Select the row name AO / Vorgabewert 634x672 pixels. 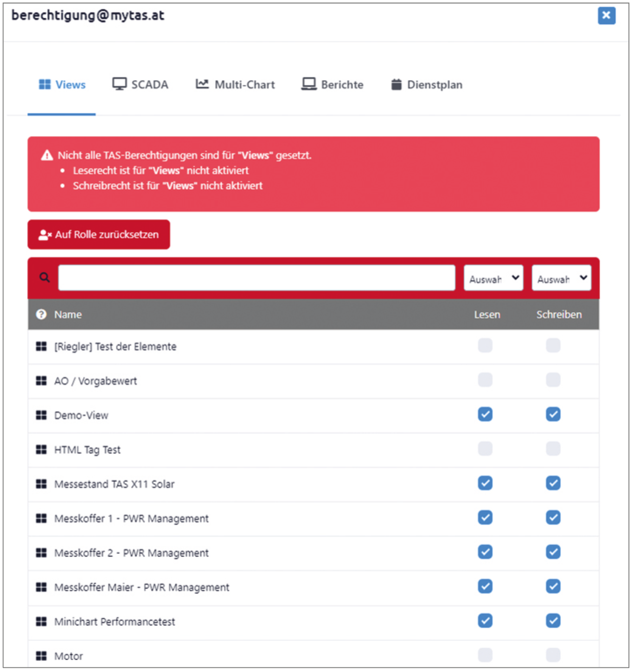95,381
